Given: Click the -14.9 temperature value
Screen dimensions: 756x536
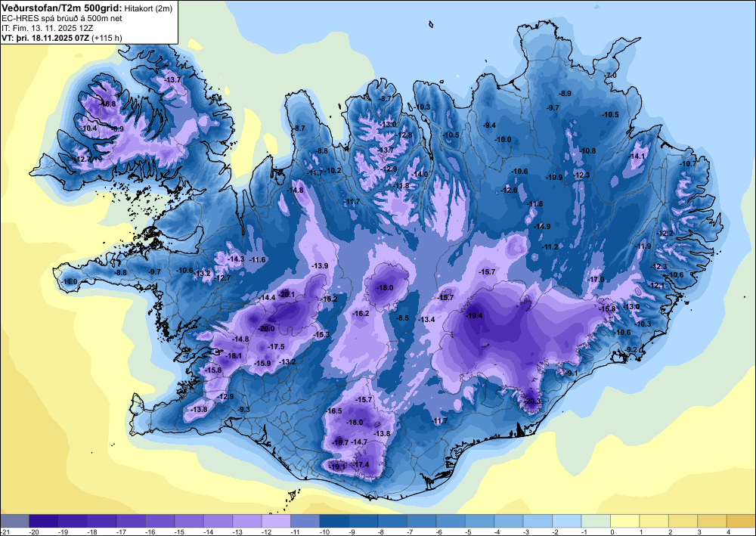Looking at the screenshot, I should 542,226.
